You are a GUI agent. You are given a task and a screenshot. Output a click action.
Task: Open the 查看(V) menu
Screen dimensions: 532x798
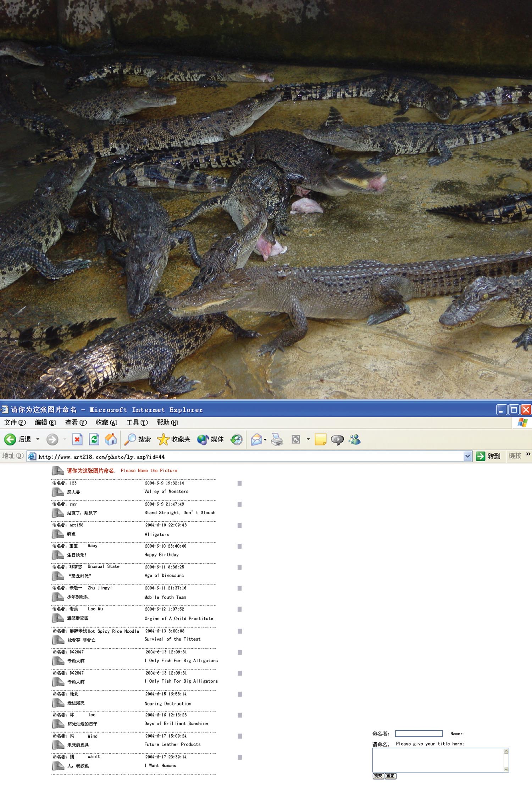coord(76,422)
